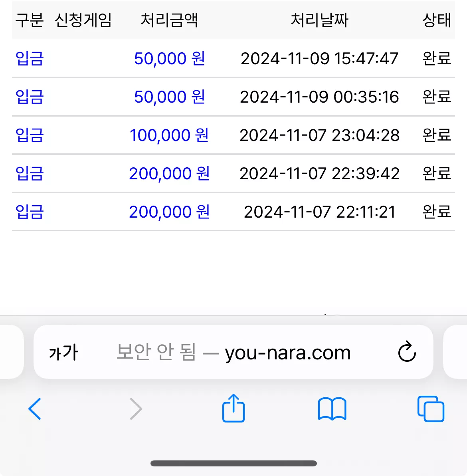Select the 처리날짜 column header
This screenshot has height=476, width=467.
(x=320, y=20)
